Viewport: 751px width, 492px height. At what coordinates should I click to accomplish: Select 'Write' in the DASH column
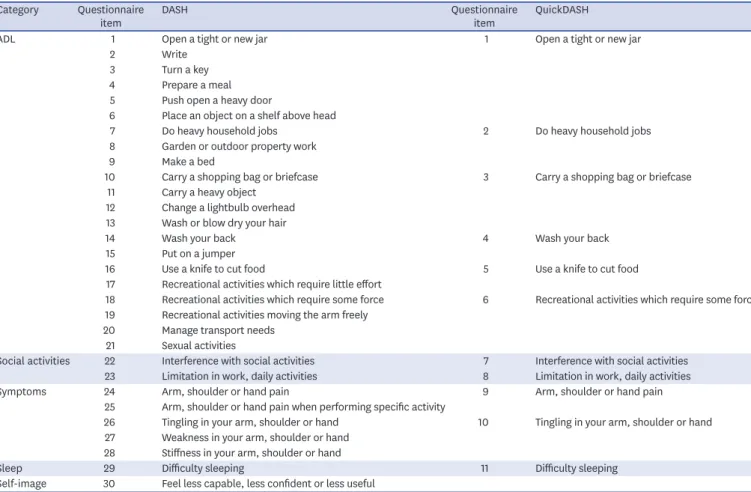174,54
